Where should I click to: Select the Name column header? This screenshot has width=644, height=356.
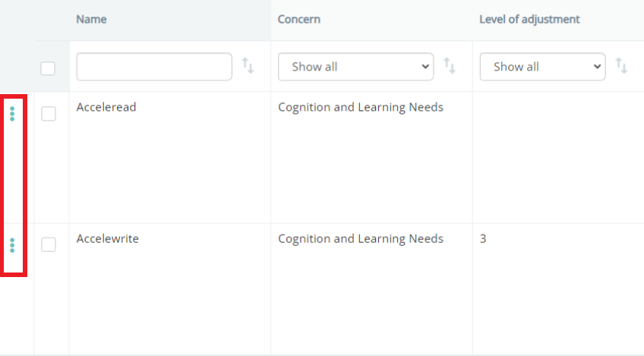click(x=91, y=19)
